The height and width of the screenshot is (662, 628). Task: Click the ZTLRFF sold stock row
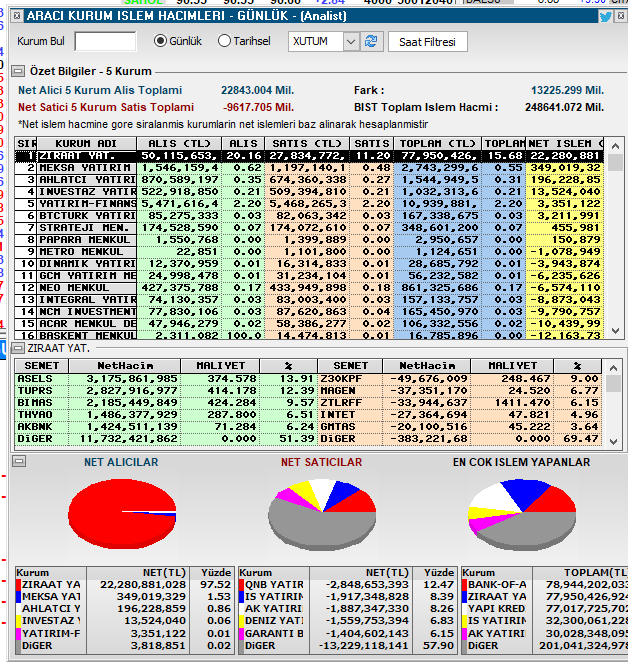(x=459, y=403)
